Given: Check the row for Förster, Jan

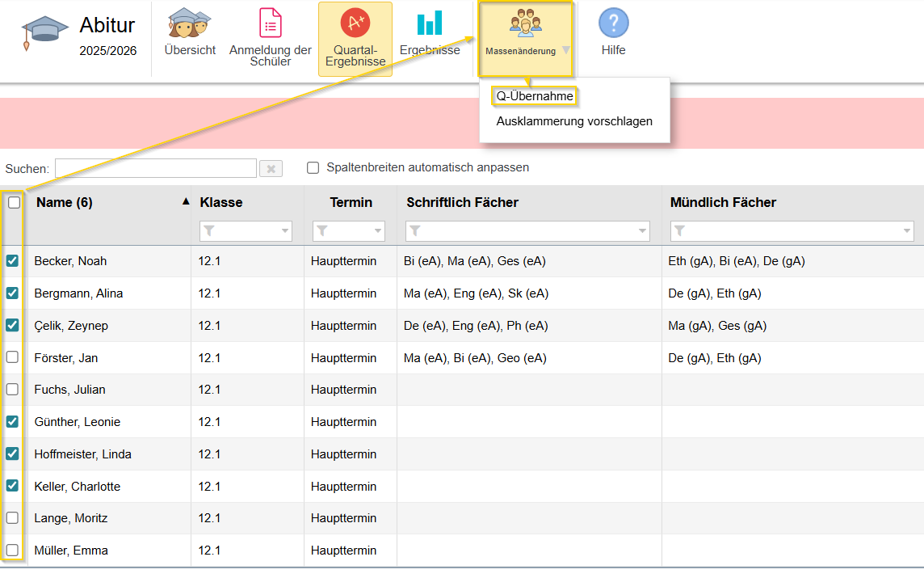Looking at the screenshot, I should point(13,357).
